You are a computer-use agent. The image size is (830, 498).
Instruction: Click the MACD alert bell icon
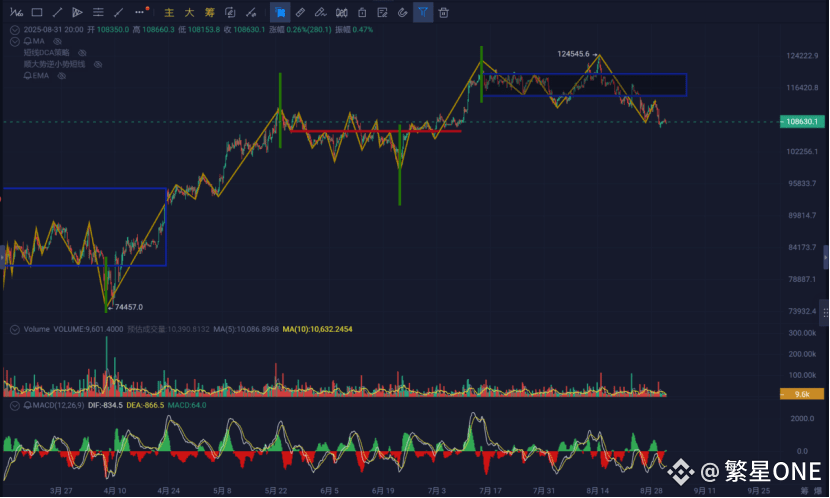point(28,405)
